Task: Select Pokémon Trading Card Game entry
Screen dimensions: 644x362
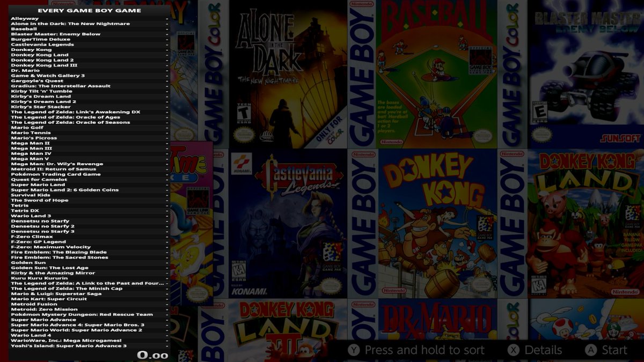Action: (90, 174)
